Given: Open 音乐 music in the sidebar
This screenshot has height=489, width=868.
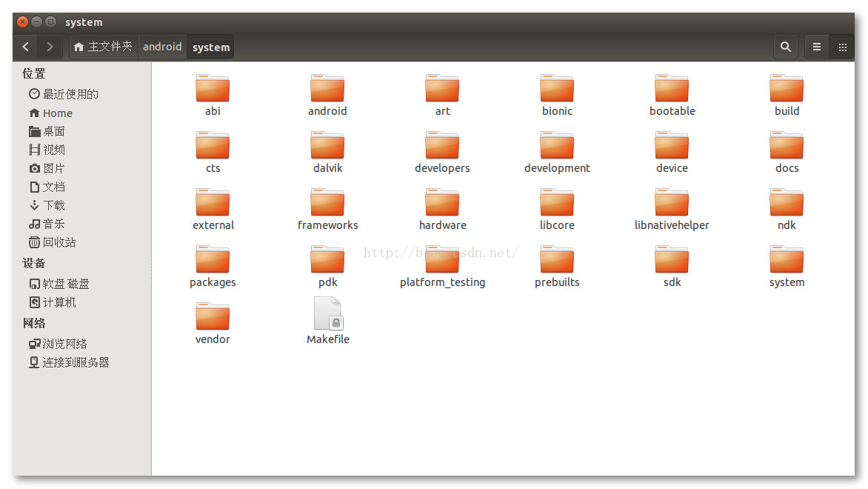Looking at the screenshot, I should tap(47, 224).
